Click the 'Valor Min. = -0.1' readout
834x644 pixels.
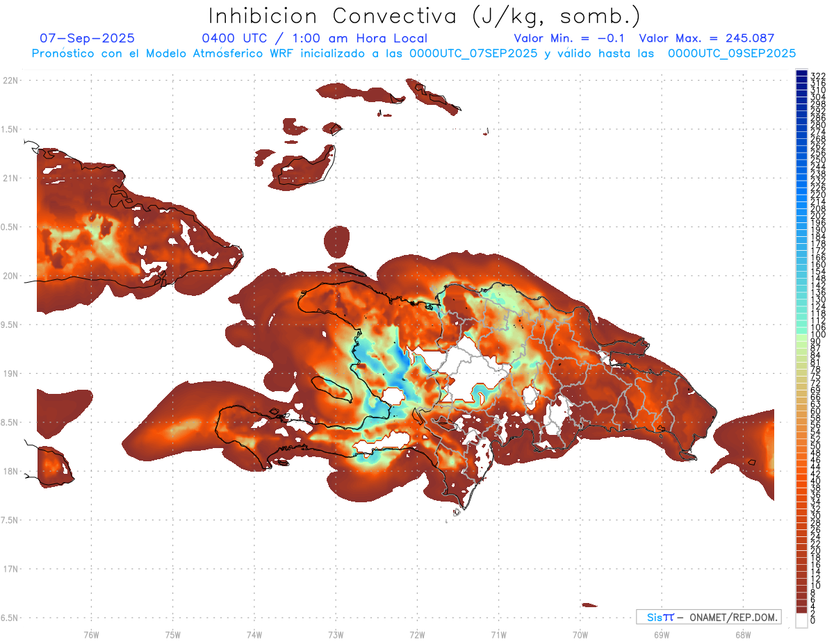570,38
